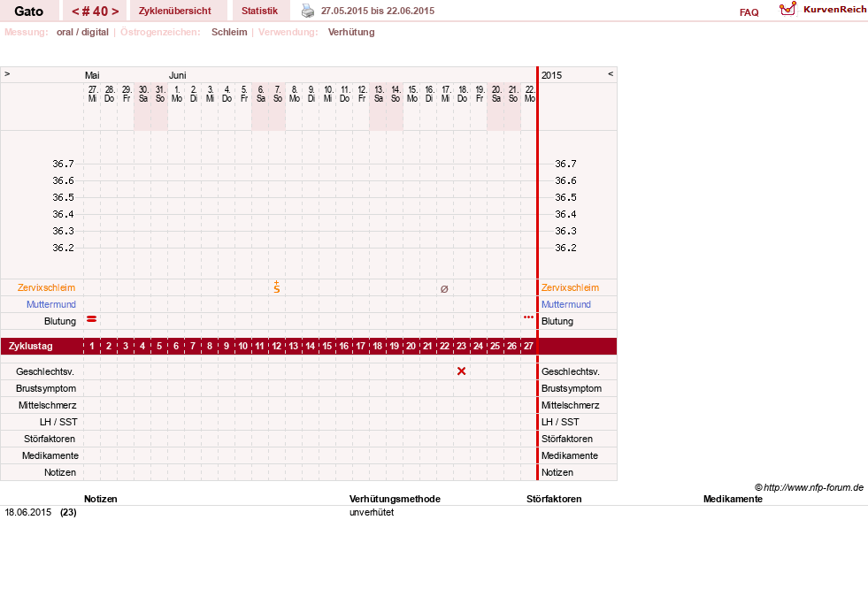The width and height of the screenshot is (868, 604).
Task: Click the Juni month label
Action: tap(177, 75)
